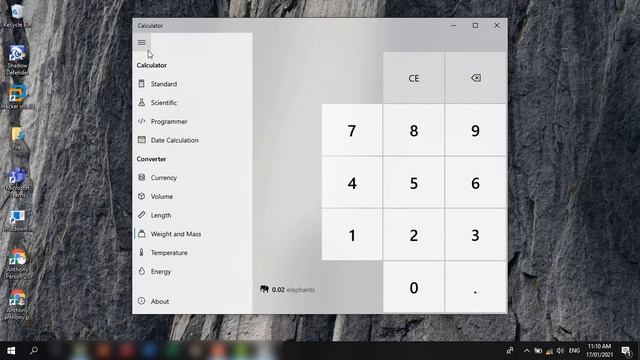This screenshot has height=360, width=640.
Task: Tap the number 2 key
Action: point(413,235)
